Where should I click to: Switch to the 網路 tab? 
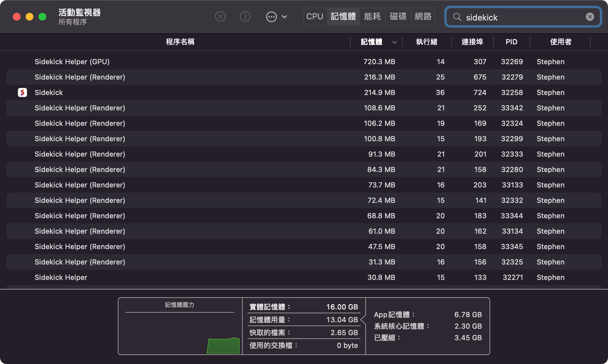423,16
